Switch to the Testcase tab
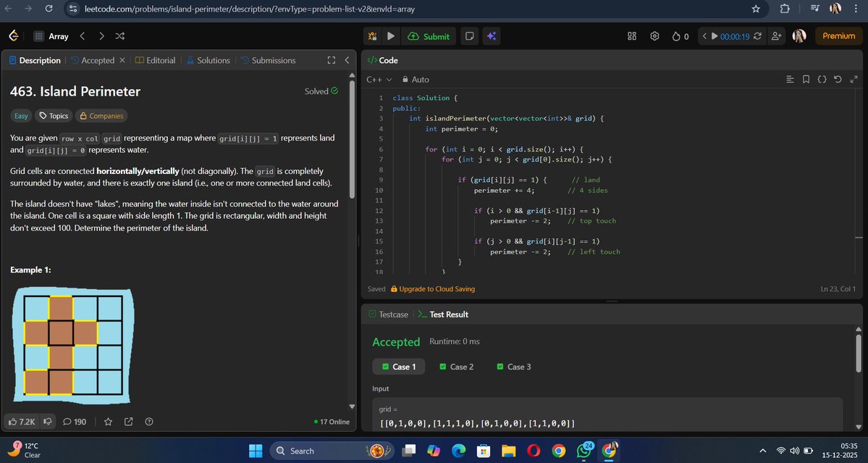 [388, 314]
